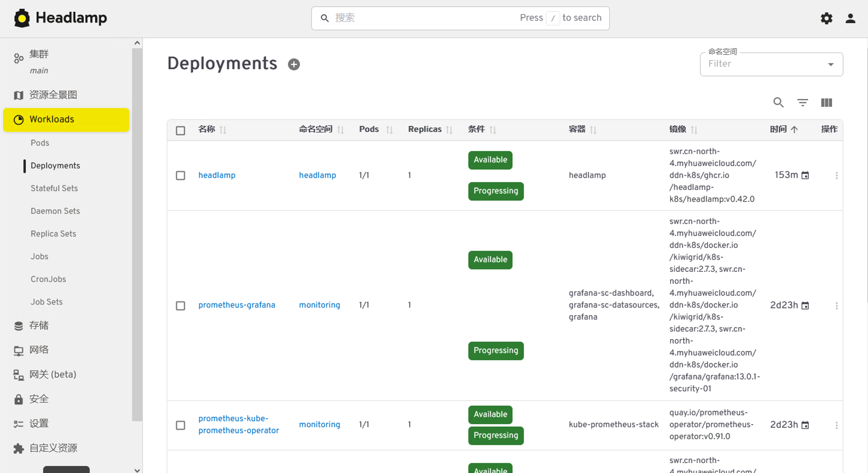Click 'kube-prometheus-stack' container cell
The height and width of the screenshot is (473, 868).
tap(614, 425)
